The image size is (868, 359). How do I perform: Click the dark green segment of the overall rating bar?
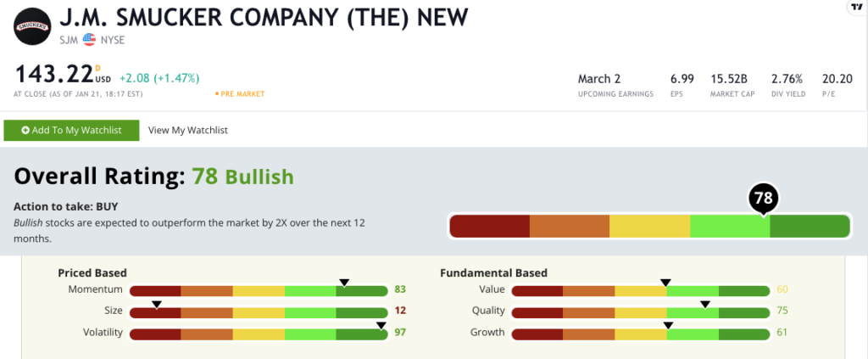click(x=810, y=226)
